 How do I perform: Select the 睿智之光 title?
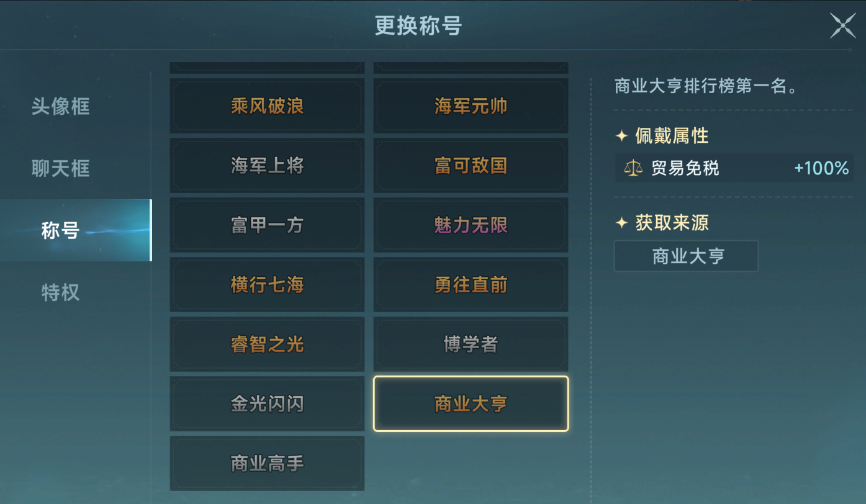click(267, 344)
